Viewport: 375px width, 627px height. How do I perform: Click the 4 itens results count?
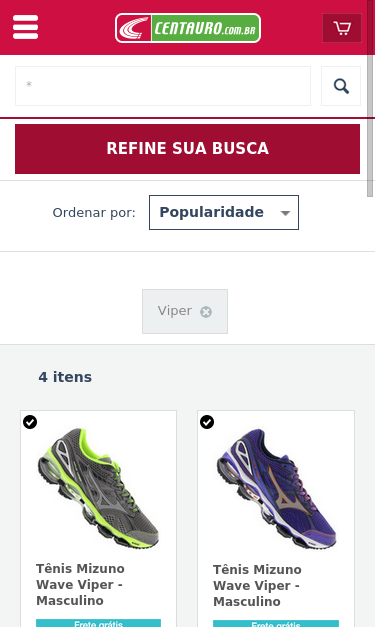tap(65, 377)
